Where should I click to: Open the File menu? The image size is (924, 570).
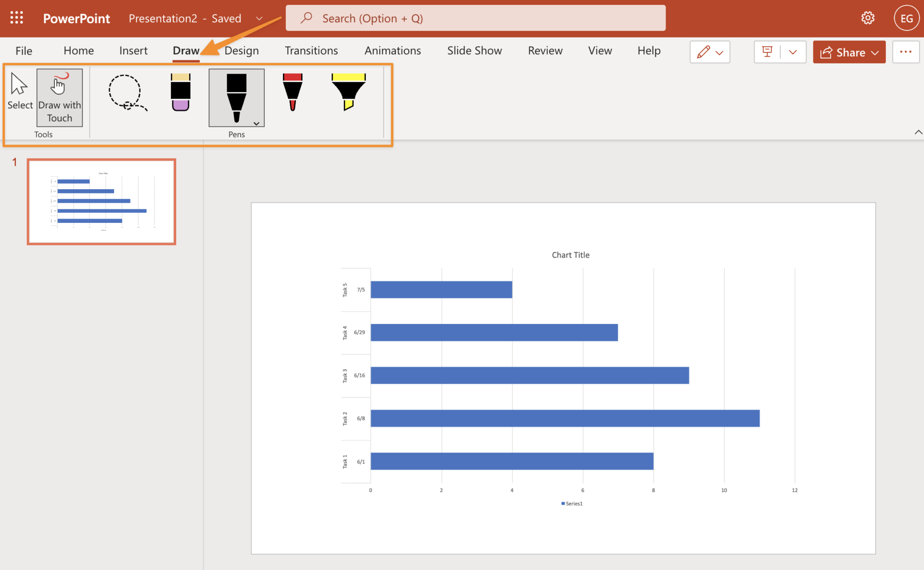(24, 51)
